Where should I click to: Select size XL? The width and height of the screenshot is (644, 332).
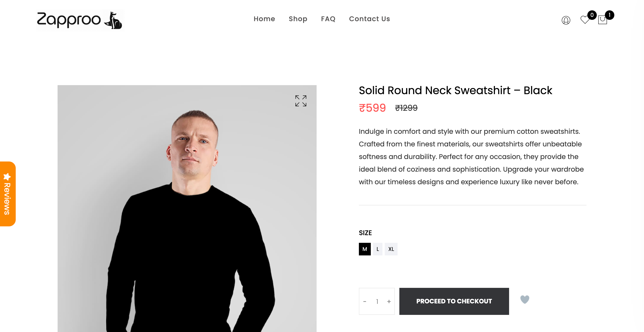(391, 249)
